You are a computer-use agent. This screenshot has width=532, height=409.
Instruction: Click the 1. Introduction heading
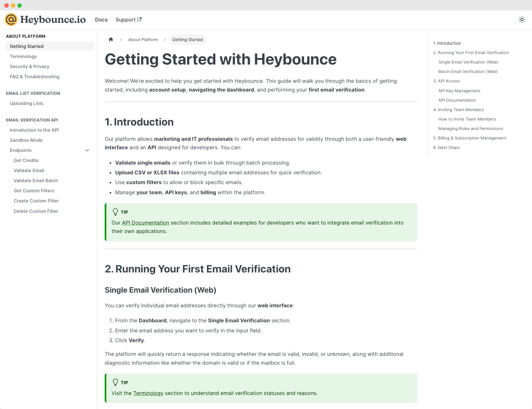(139, 122)
